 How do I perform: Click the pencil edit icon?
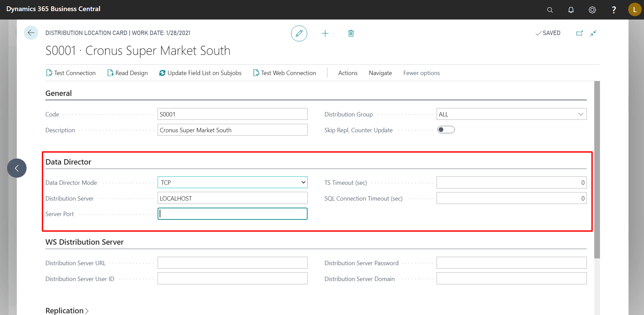(299, 33)
